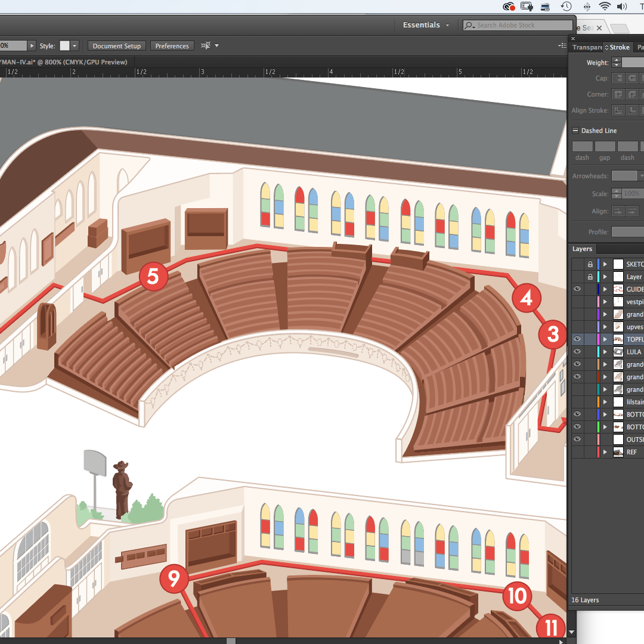
Task: Expand the LULA layer
Action: pyautogui.click(x=605, y=352)
